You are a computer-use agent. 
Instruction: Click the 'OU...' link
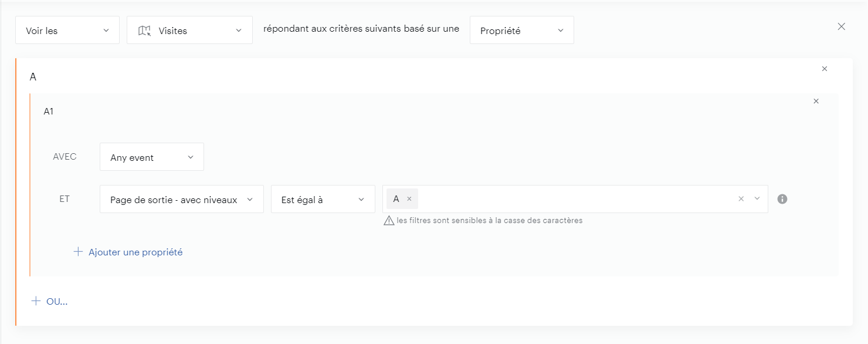tap(57, 302)
